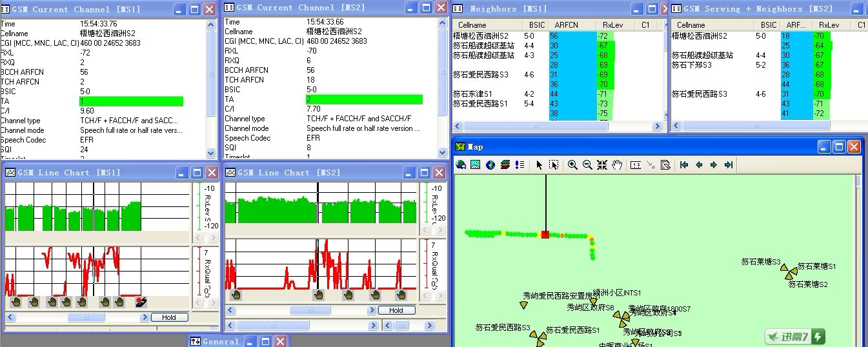Click the green TA bar in Current Channel MS2
This screenshot has height=347, width=868.
pyautogui.click(x=364, y=99)
